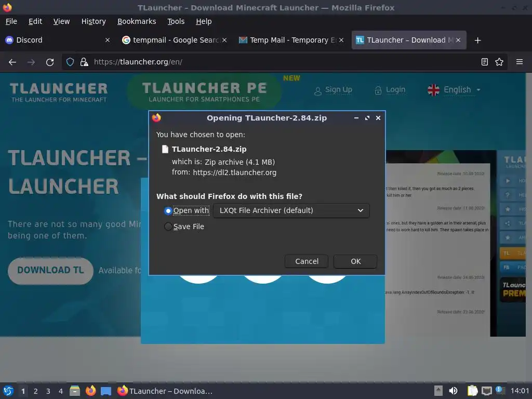Close the tempmail Google Search tab
Screen dimensions: 532x399
224,40
